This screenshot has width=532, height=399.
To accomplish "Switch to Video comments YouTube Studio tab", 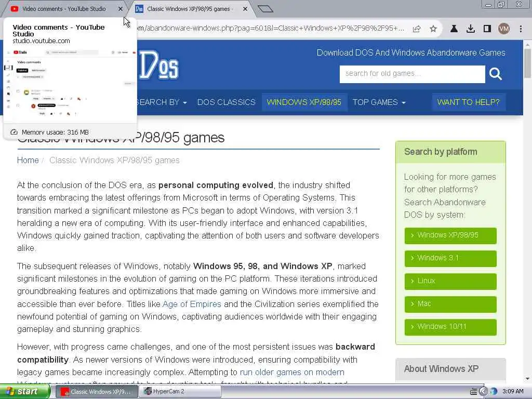I will point(64,9).
